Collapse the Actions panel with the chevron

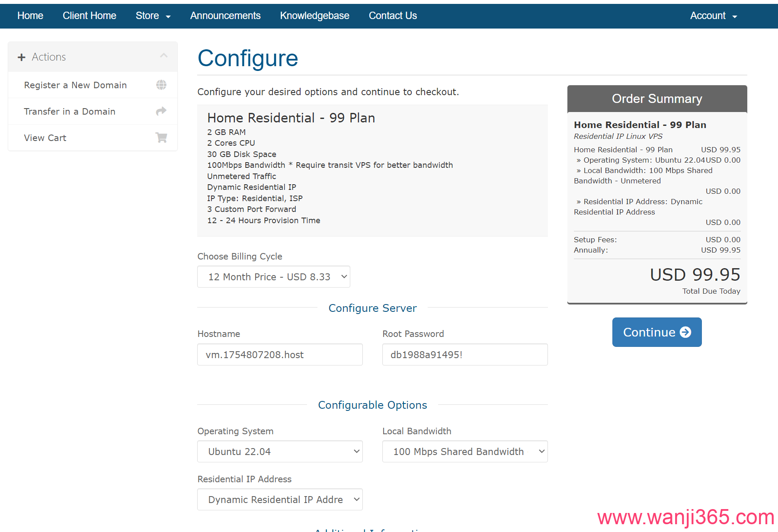click(x=163, y=56)
